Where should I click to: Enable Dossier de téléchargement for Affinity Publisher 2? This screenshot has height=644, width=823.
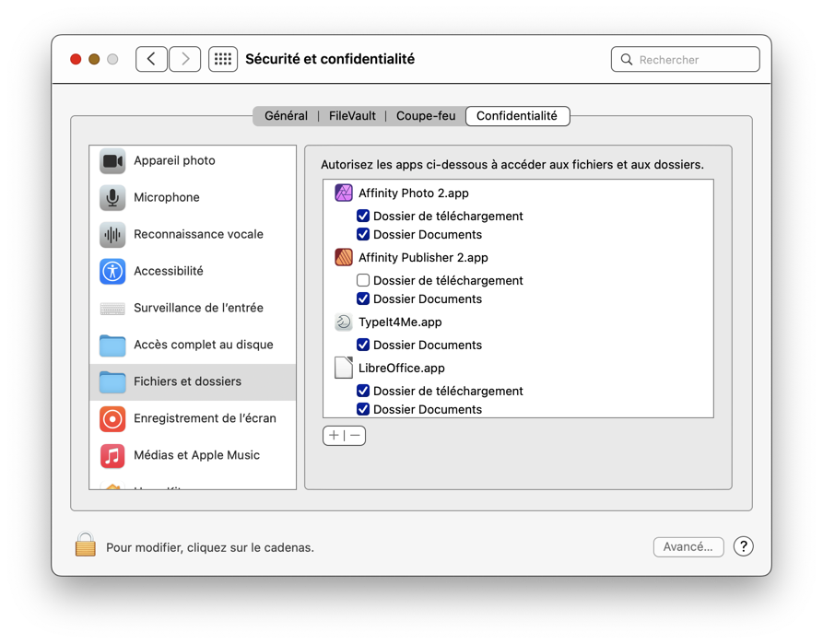pyautogui.click(x=363, y=281)
